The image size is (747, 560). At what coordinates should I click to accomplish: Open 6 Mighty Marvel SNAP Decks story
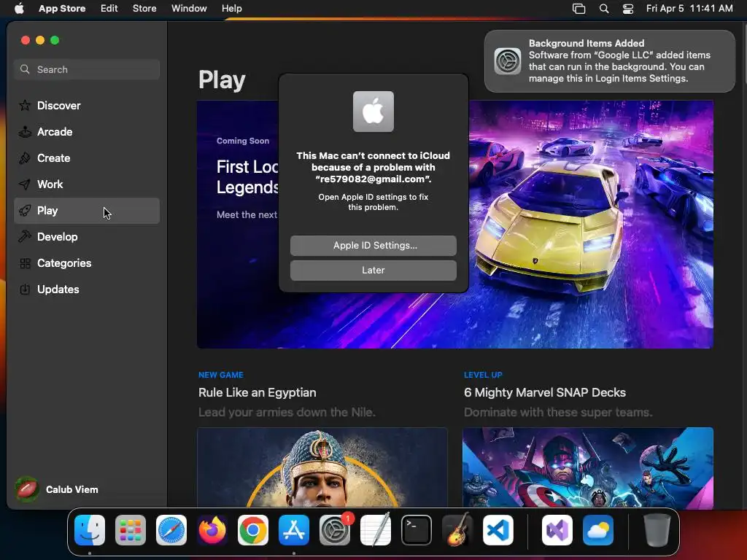[545, 392]
